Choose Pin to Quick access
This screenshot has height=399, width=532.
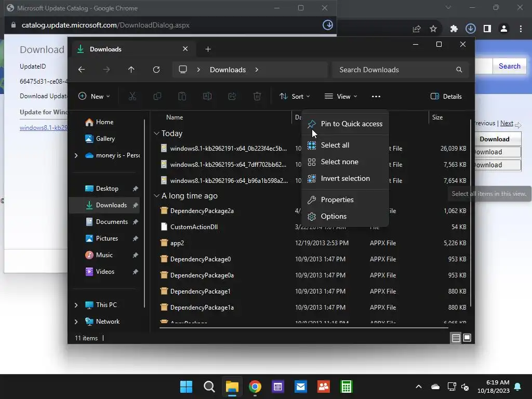click(345, 124)
